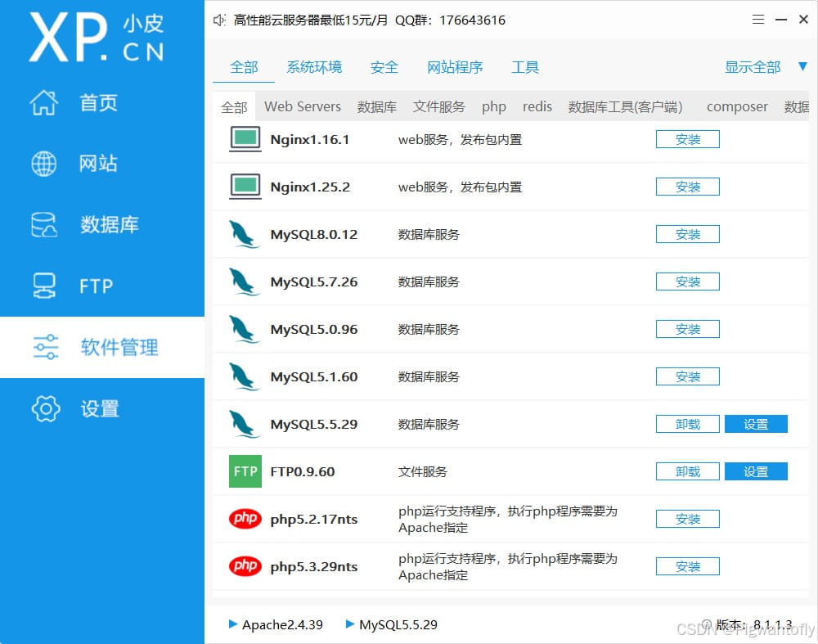Filter by 数据库 category

point(376,107)
